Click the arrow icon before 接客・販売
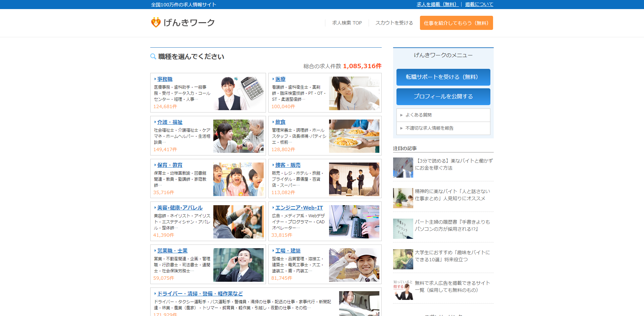 click(273, 165)
